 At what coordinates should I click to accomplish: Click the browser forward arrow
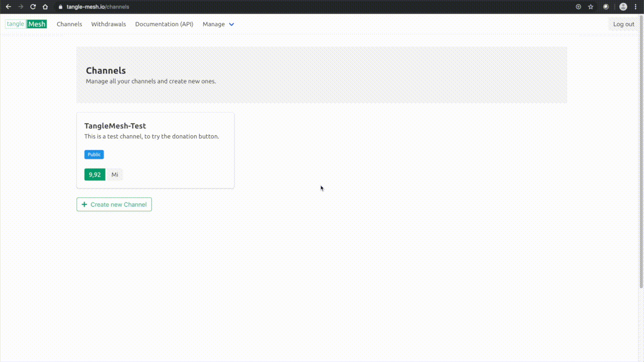tap(21, 7)
